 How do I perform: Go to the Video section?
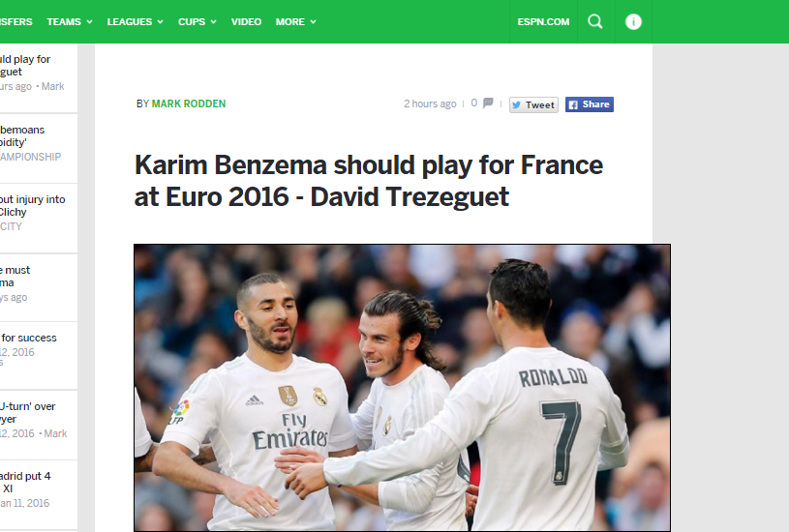tap(246, 21)
